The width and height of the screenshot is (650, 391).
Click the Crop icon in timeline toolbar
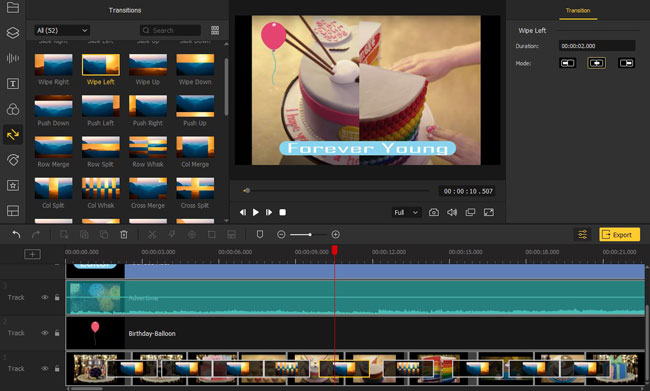[211, 235]
